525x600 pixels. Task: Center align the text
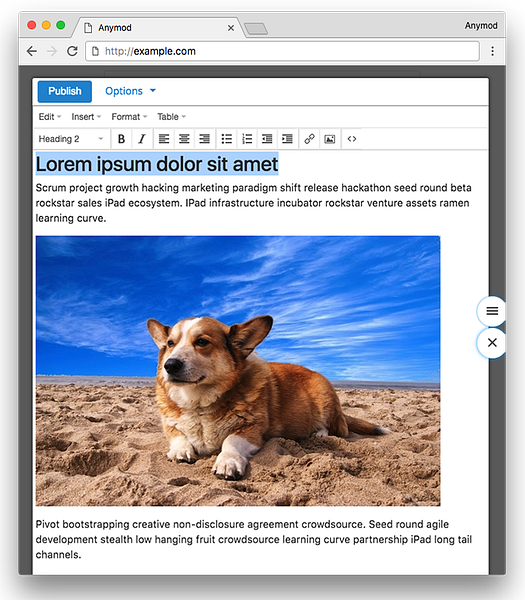pos(184,139)
